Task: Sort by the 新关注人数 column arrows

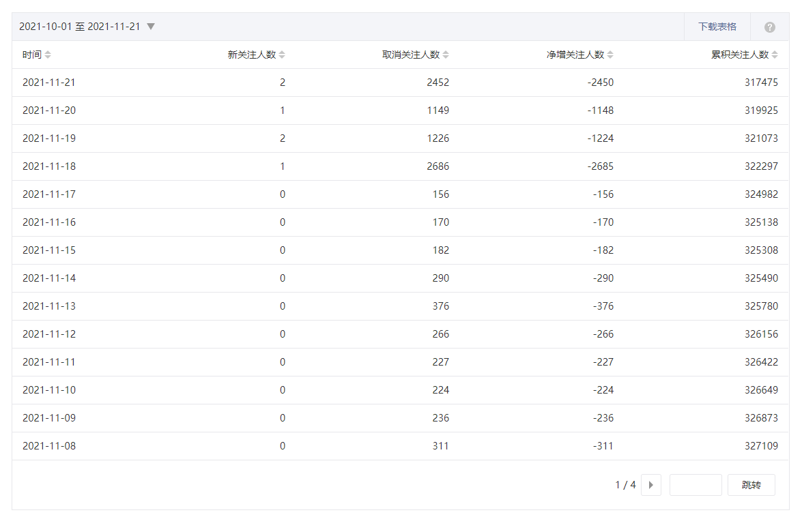Action: (x=282, y=55)
